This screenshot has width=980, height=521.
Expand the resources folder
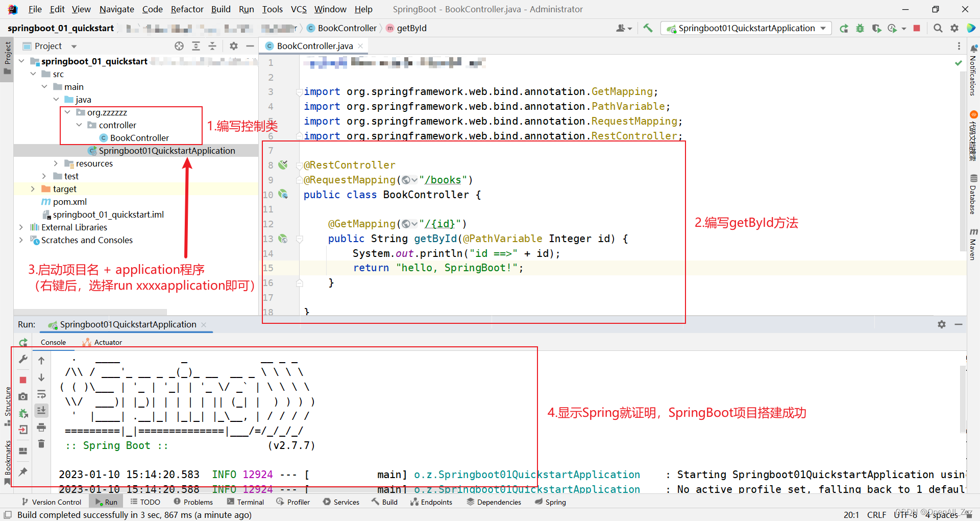click(x=56, y=163)
